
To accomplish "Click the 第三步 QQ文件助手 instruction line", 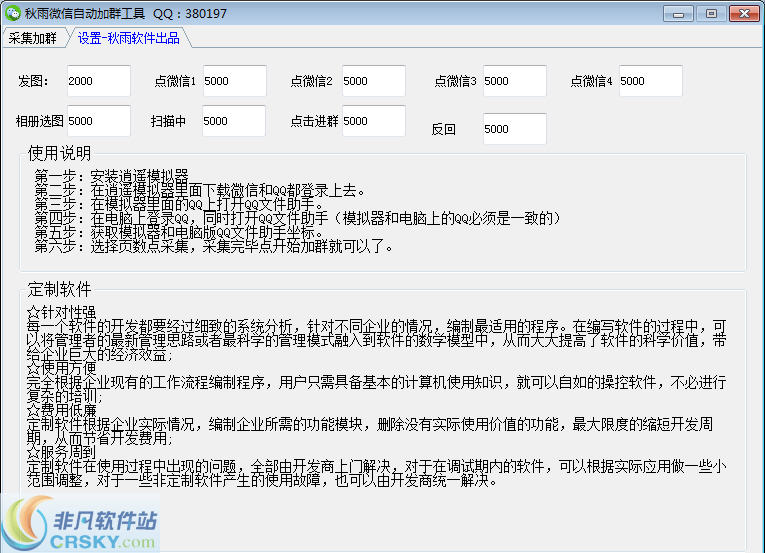I will [x=180, y=204].
